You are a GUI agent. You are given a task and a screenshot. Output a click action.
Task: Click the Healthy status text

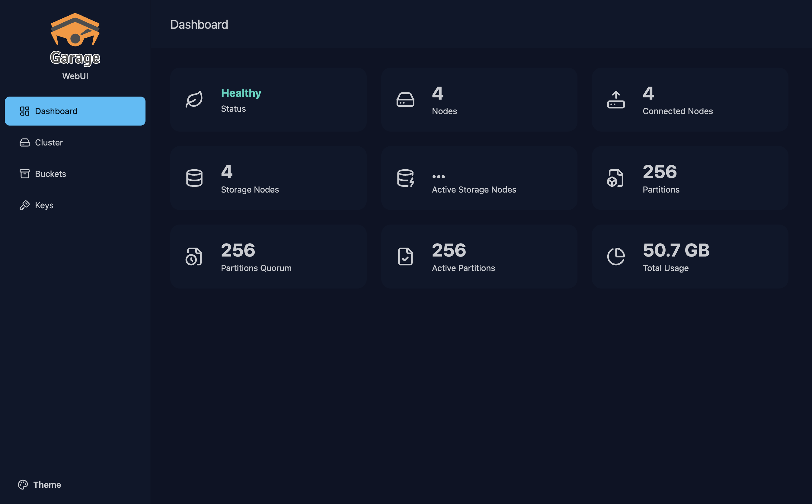click(x=241, y=93)
